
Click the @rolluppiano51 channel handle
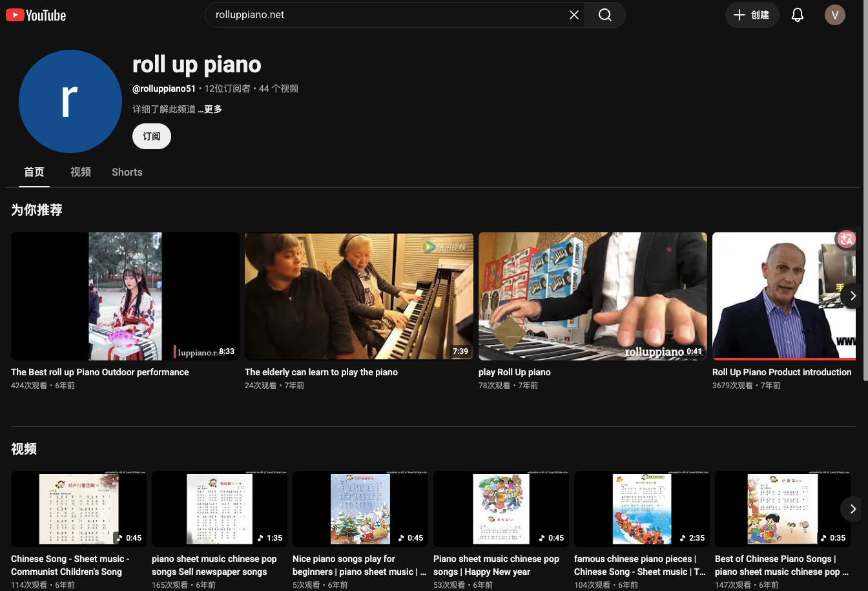pyautogui.click(x=164, y=88)
